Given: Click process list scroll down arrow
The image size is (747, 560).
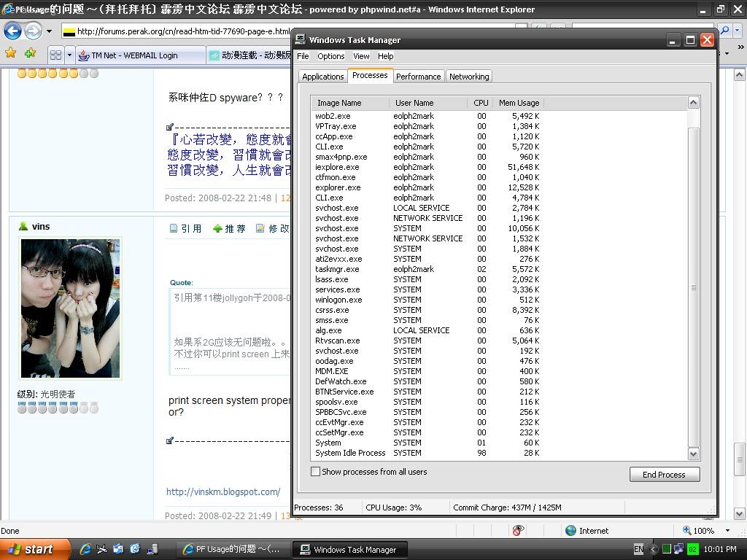Looking at the screenshot, I should pos(694,454).
